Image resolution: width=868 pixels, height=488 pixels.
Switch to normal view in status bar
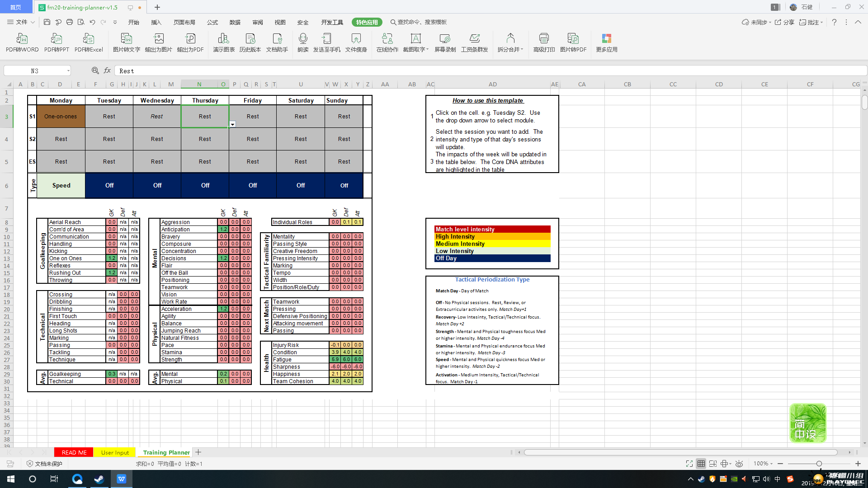tap(701, 464)
